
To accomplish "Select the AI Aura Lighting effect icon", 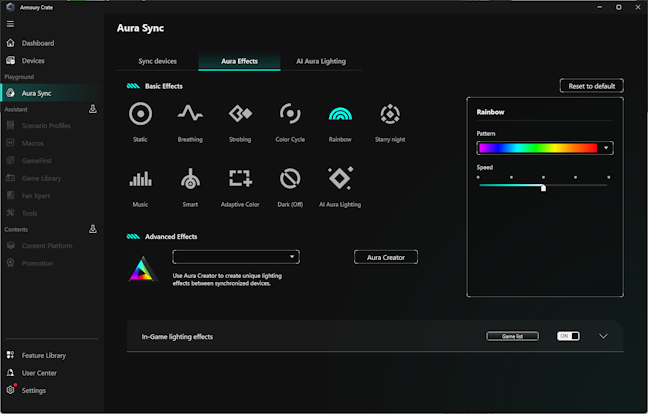I will tap(340, 178).
